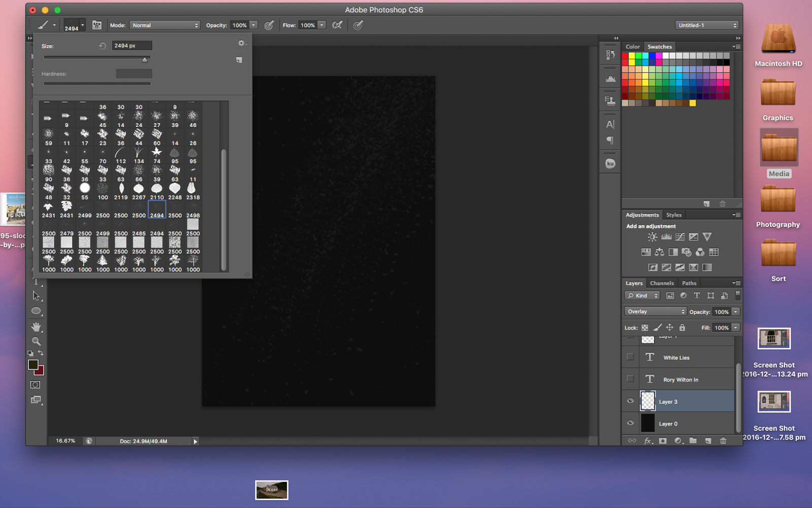Select the Adjustments tab
The height and width of the screenshot is (508, 812).
coord(642,215)
